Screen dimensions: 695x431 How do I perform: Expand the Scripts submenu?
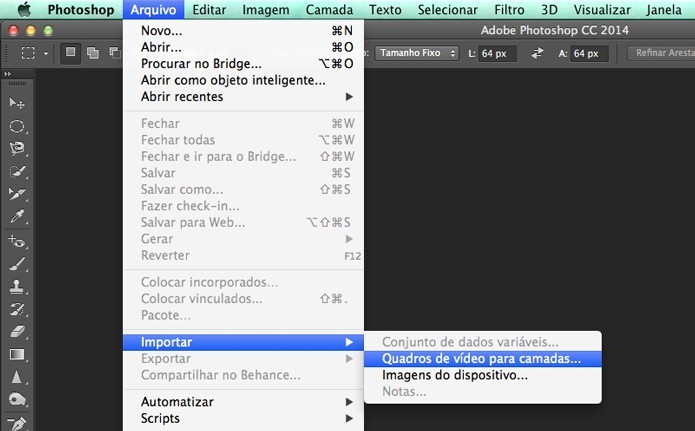243,418
